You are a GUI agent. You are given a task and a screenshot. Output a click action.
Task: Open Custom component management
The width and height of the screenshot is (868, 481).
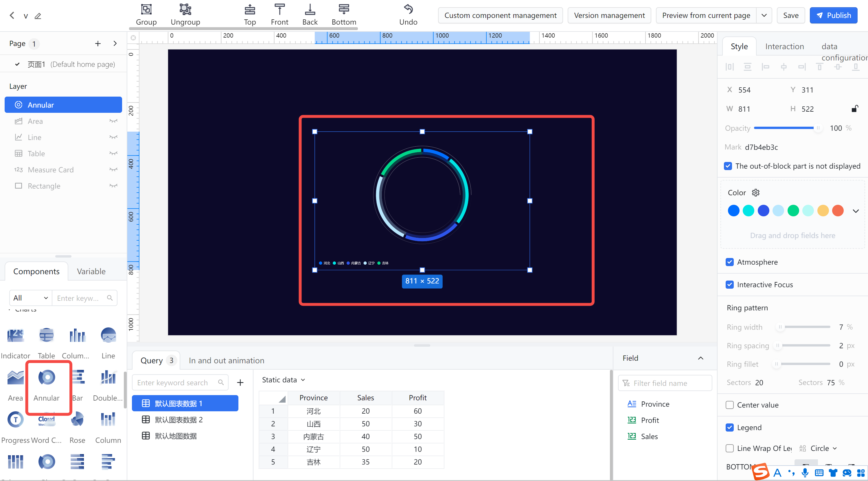500,16
